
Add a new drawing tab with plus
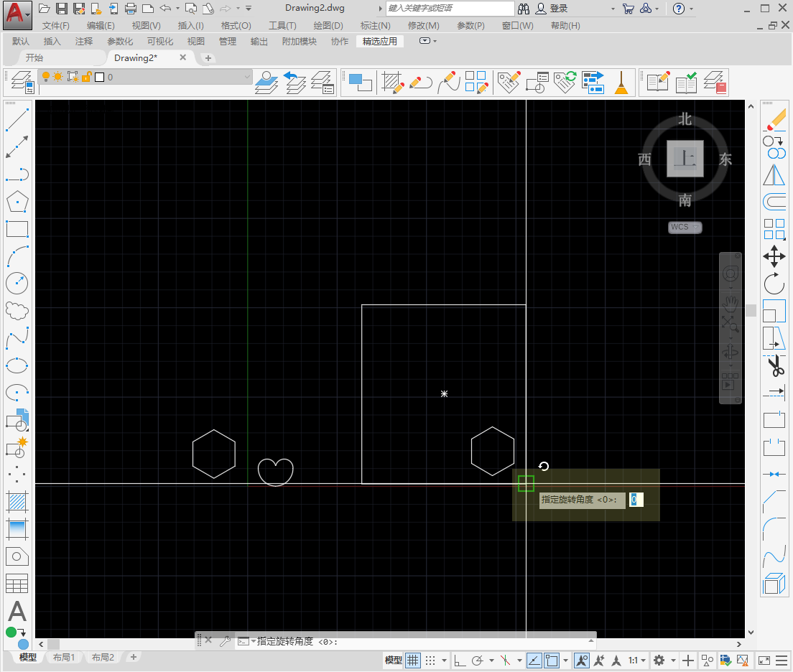coord(208,58)
